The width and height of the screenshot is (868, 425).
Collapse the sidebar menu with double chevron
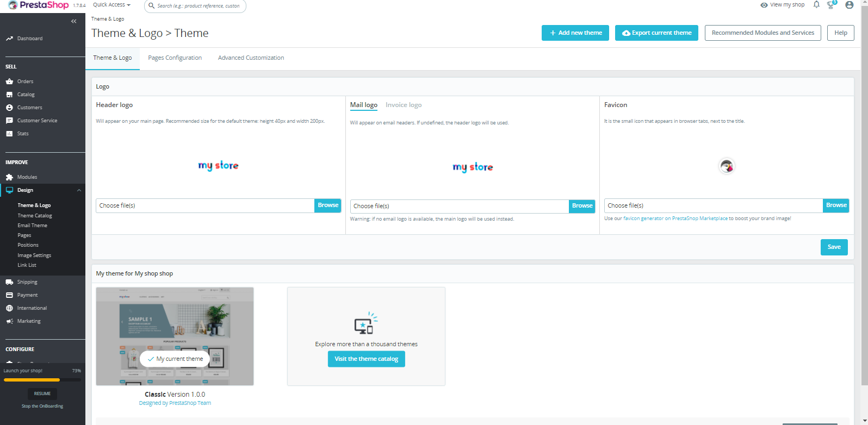(74, 21)
